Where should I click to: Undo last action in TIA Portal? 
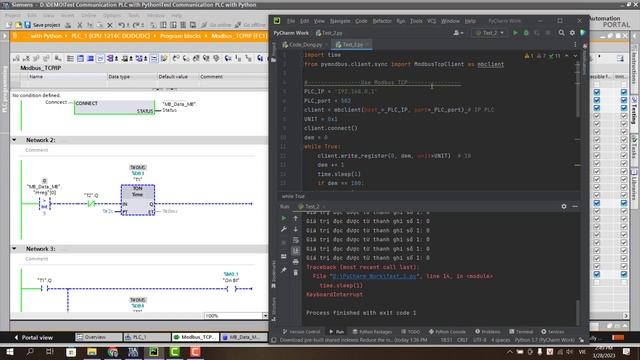click(121, 25)
